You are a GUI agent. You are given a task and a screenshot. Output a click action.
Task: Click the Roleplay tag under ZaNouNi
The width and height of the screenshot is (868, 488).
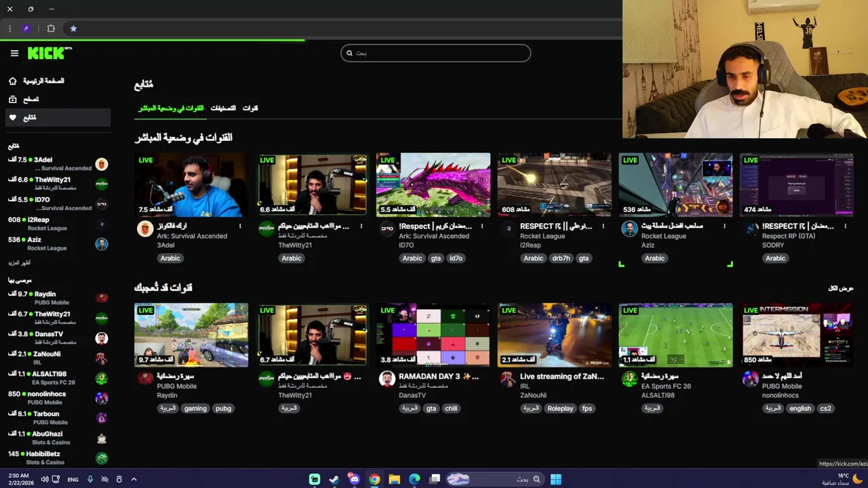tap(560, 409)
